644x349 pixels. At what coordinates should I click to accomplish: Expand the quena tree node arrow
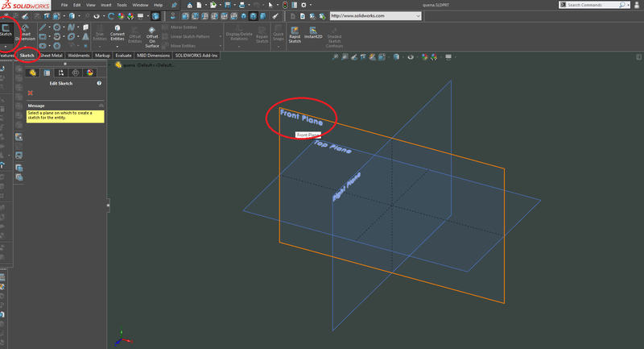coord(110,65)
